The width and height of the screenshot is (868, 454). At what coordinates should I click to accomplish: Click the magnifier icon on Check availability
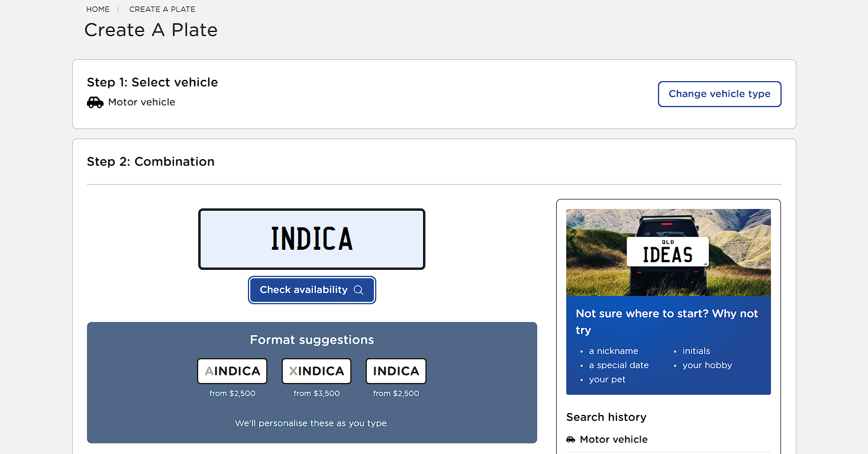pos(359,290)
